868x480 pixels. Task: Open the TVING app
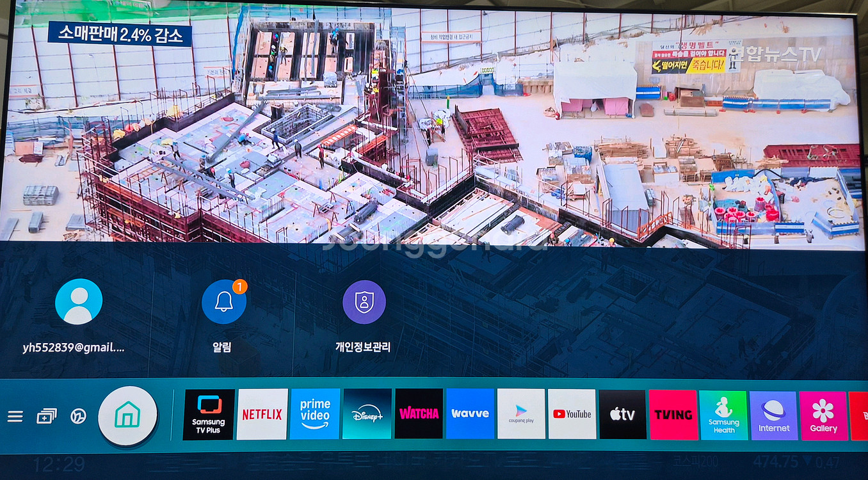pyautogui.click(x=673, y=415)
